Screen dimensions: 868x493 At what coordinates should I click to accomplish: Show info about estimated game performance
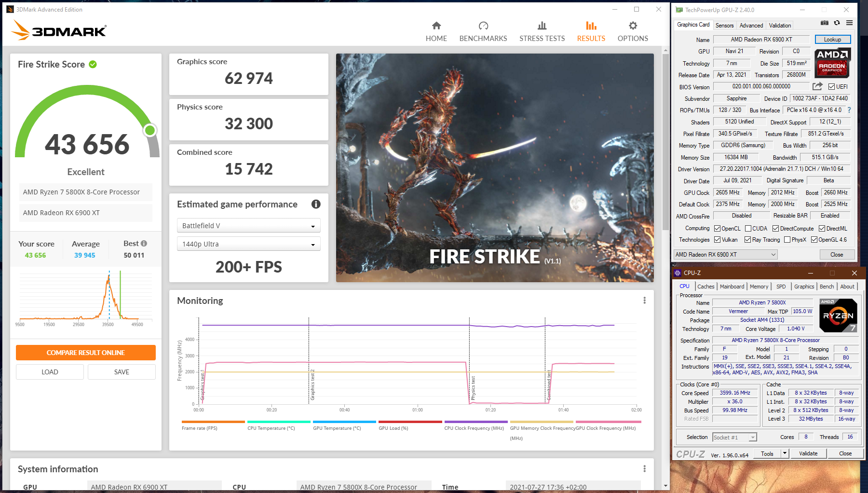316,204
